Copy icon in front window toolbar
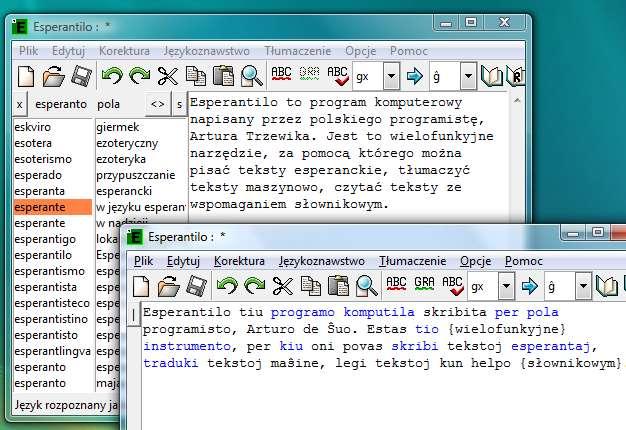 (311, 286)
